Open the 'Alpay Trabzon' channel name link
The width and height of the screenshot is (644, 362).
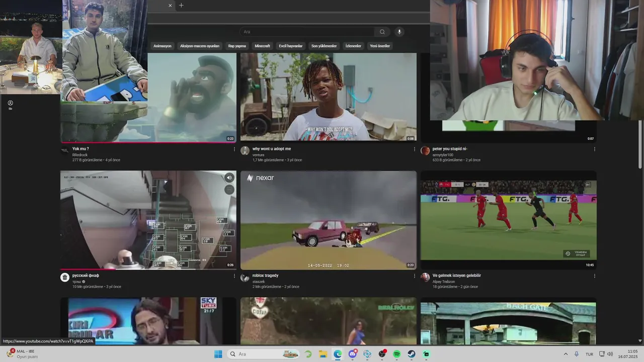(444, 282)
